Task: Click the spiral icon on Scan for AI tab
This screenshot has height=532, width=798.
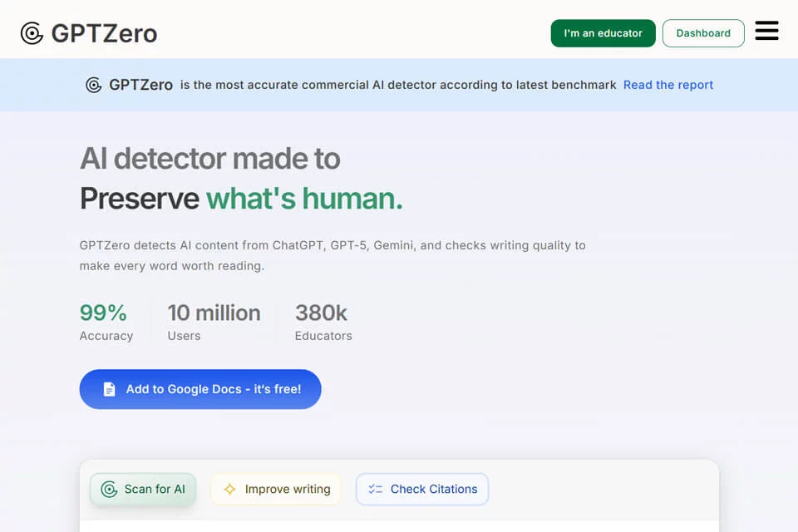Action: 109,490
